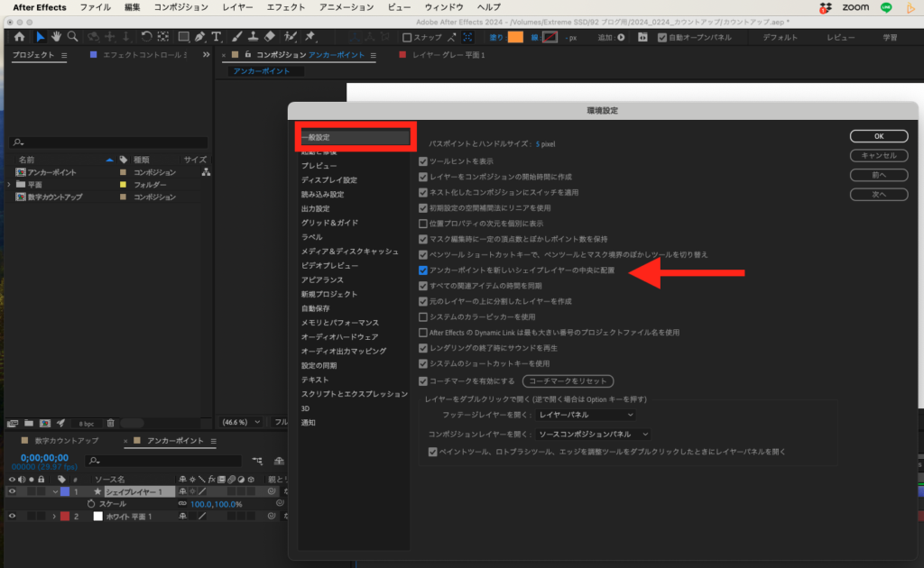Select the Zoom magnifier tool
Screen dimensions: 924x568
[x=73, y=37]
